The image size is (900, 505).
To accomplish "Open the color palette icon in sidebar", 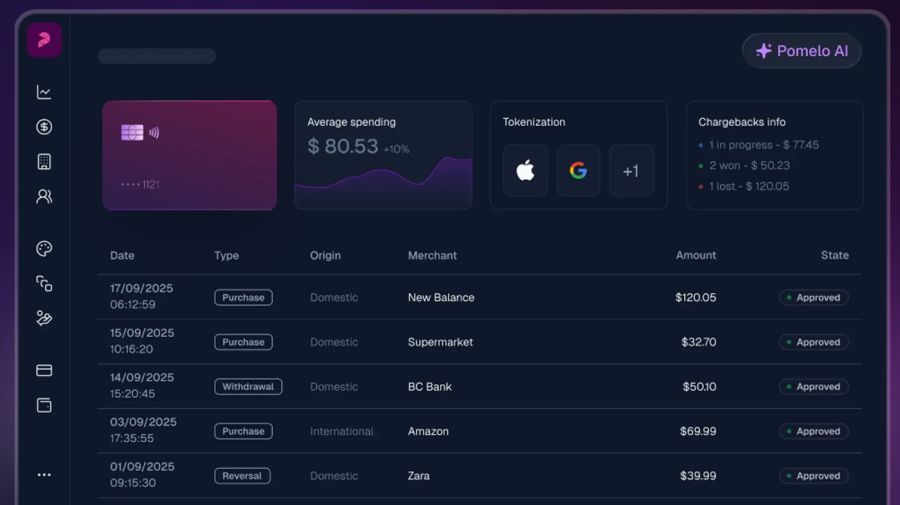I will coord(44,248).
